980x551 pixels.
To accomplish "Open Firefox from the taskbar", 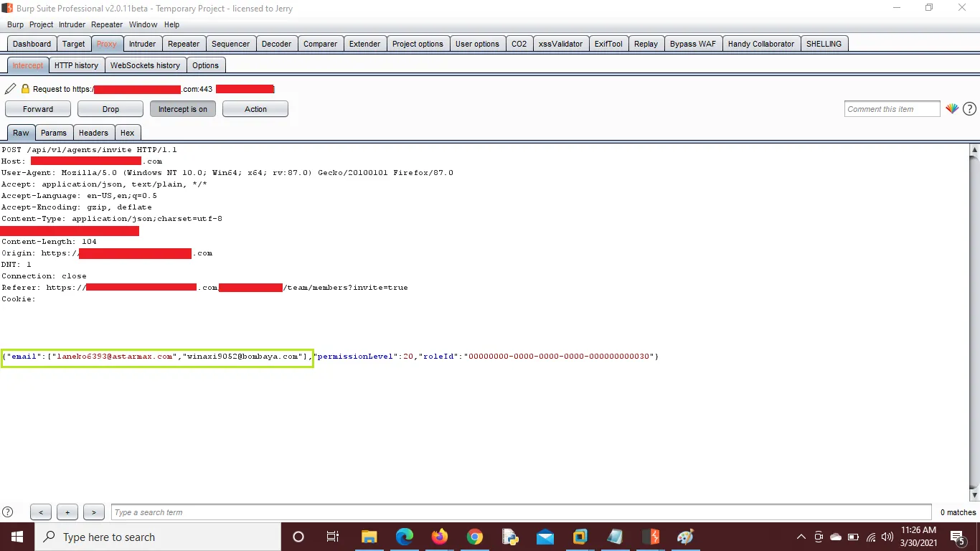I will click(439, 537).
